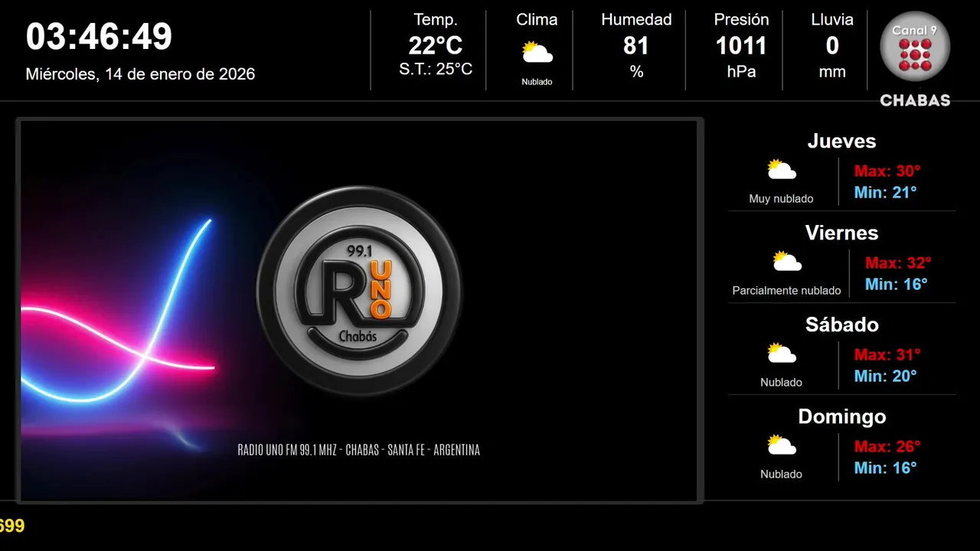980x551 pixels.
Task: Click the Parcialmente nublado description
Action: [786, 291]
